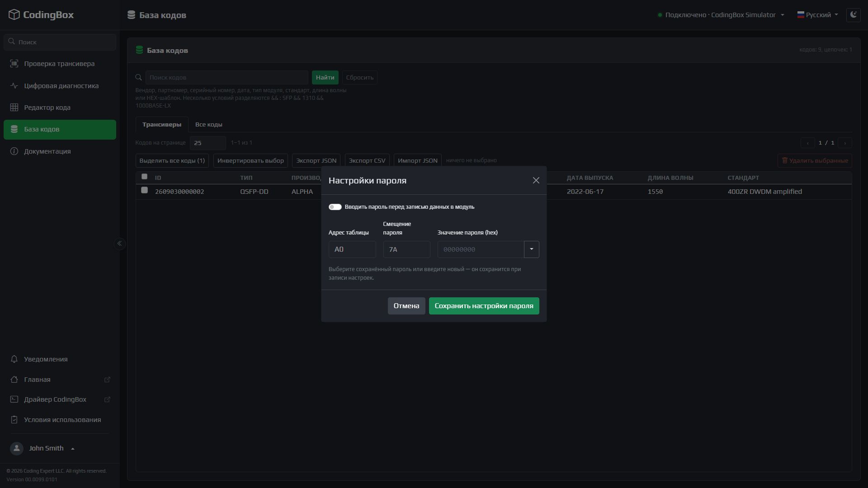
Task: Click the Главная house icon
Action: coord(14,379)
